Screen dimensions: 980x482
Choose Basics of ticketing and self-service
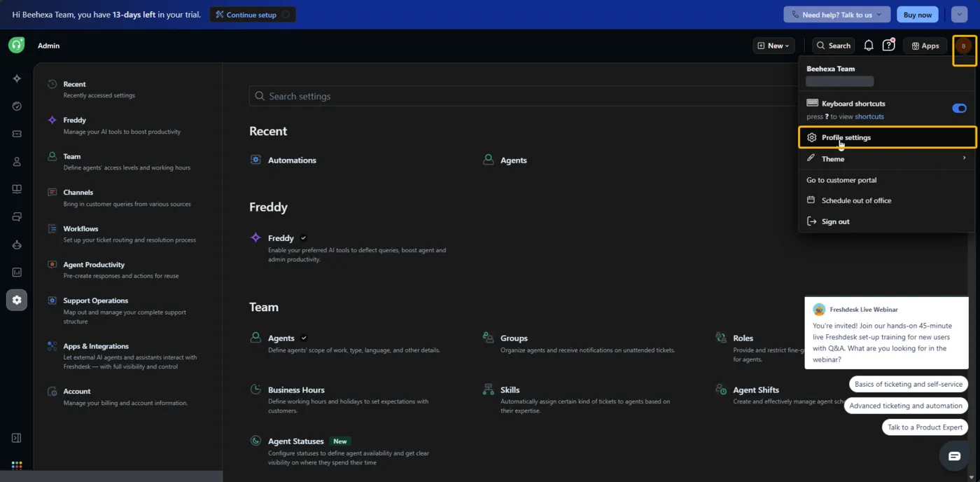(908, 384)
